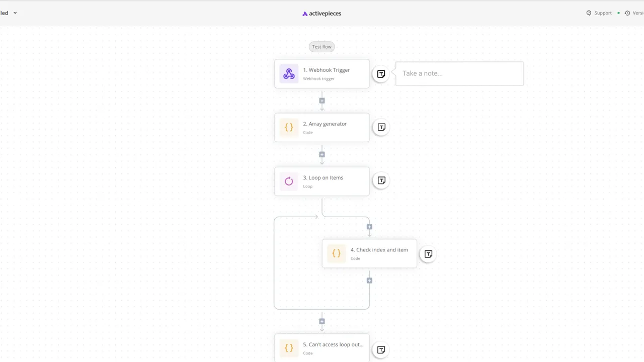
Task: Open note icon beside Check index and item
Action: 428,254
